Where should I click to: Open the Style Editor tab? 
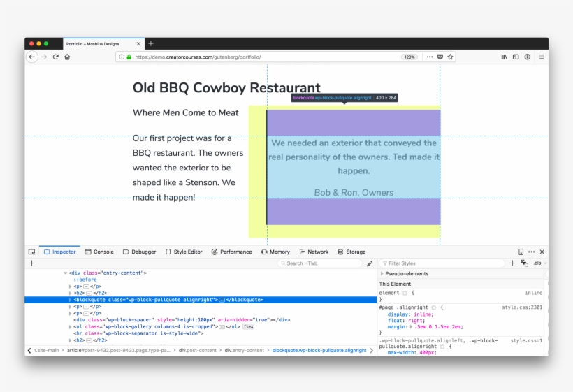pyautogui.click(x=184, y=252)
